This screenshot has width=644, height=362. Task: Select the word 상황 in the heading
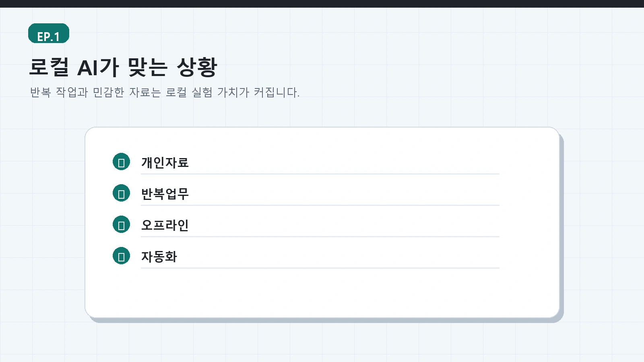coord(197,67)
